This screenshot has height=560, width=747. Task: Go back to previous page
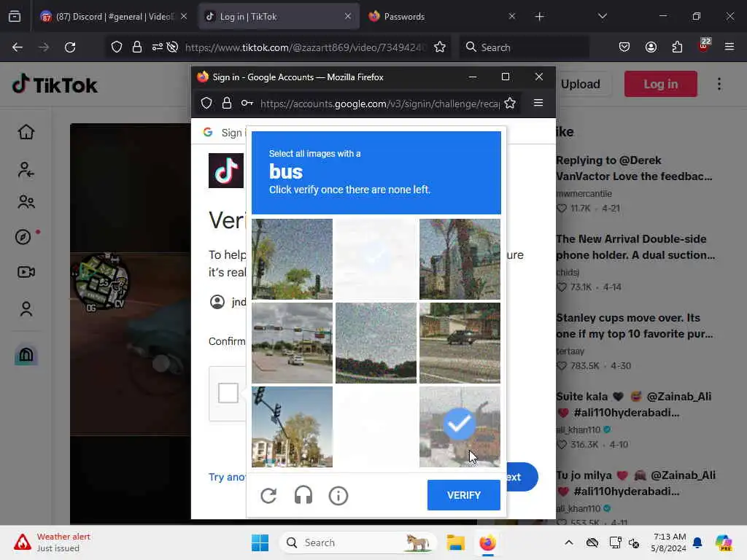(18, 47)
